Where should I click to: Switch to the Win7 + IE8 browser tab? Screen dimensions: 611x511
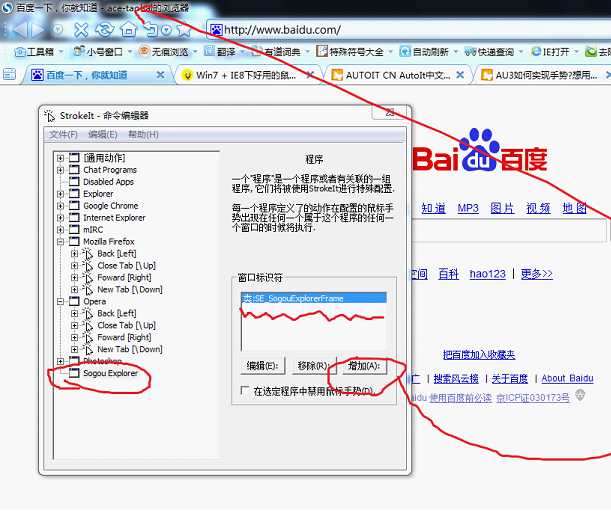(246, 75)
